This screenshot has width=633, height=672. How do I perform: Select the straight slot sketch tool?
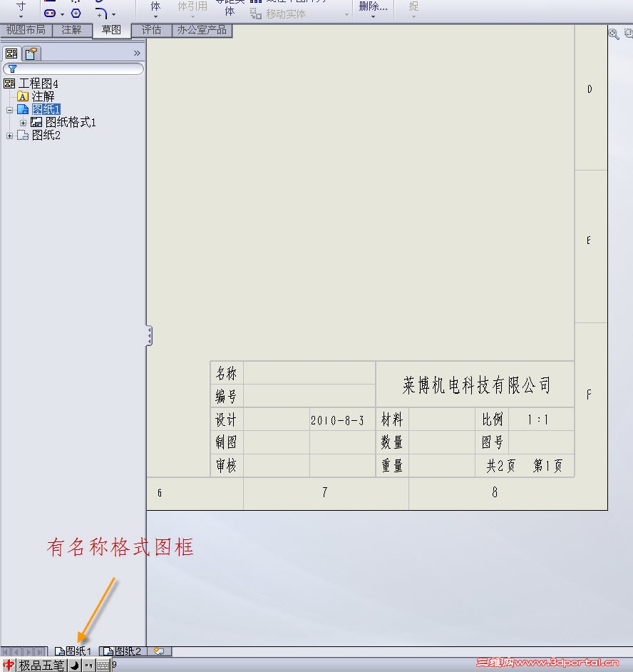tap(50, 14)
